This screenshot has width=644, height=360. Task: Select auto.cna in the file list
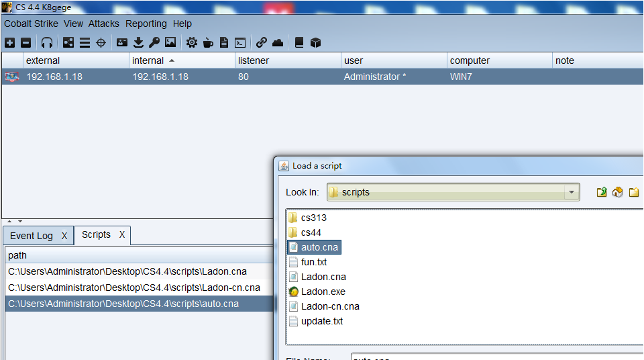(x=314, y=247)
